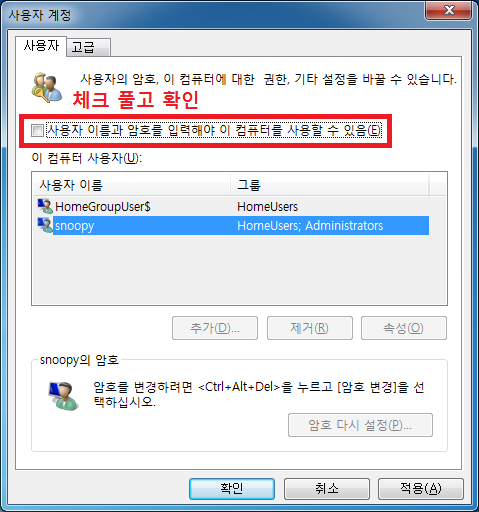Select the 사용자 tab
479x512 pixels.
point(41,46)
